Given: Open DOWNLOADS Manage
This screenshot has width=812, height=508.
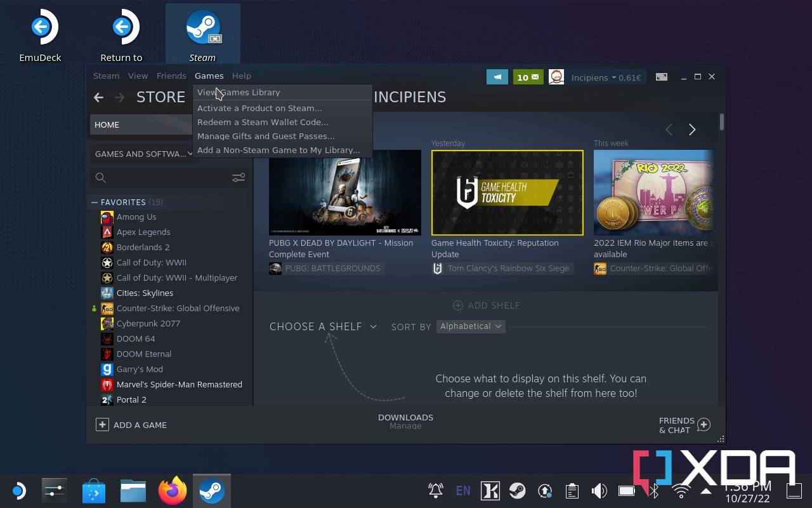Looking at the screenshot, I should click(x=405, y=422).
